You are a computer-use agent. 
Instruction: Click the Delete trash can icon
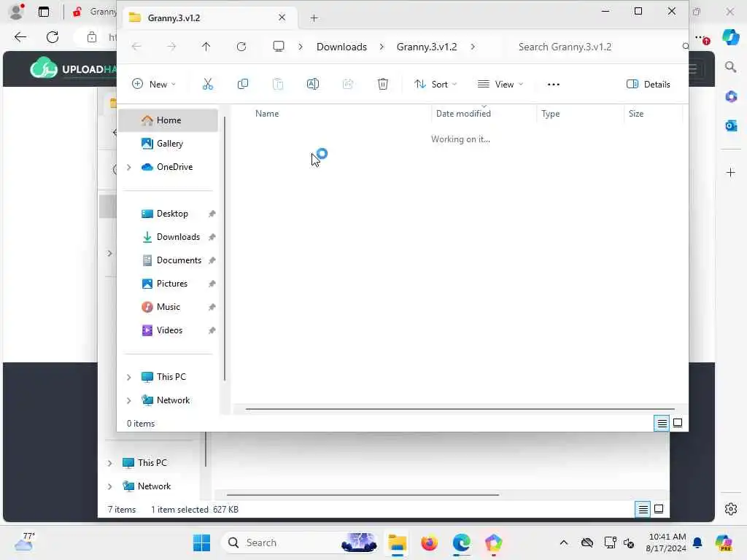click(382, 85)
